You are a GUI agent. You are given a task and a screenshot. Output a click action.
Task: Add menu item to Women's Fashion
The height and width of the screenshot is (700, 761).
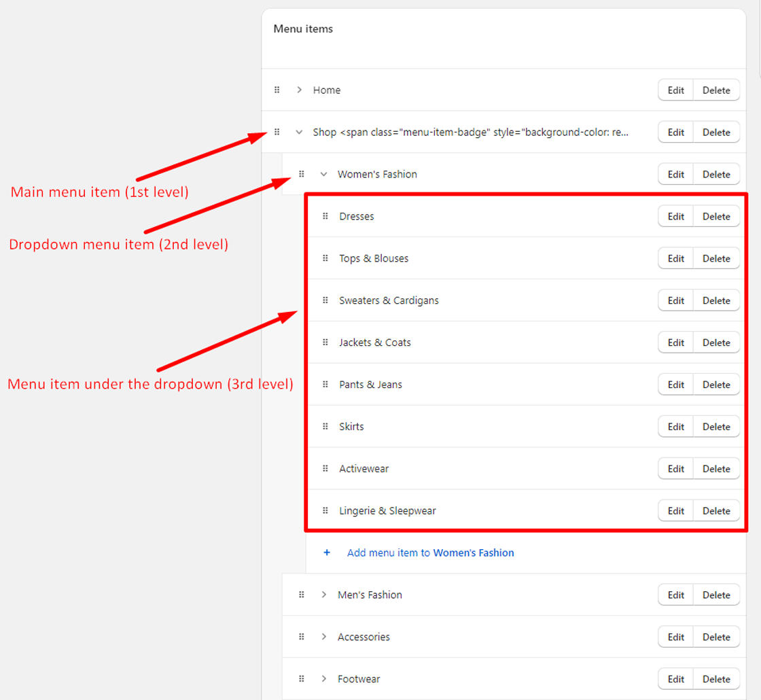click(x=430, y=553)
